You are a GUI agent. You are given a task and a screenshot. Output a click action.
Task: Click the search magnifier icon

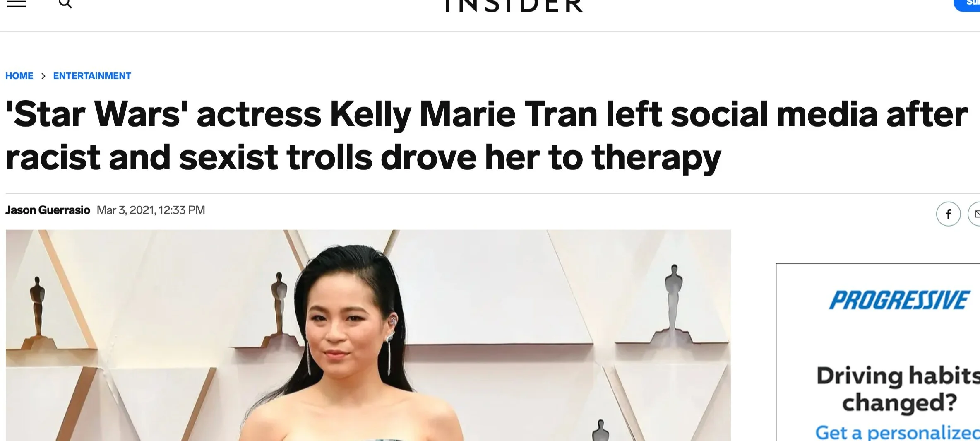point(65,4)
